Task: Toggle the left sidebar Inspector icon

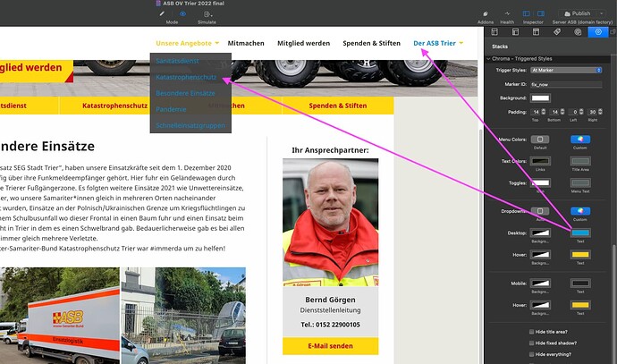Action: tap(526, 13)
